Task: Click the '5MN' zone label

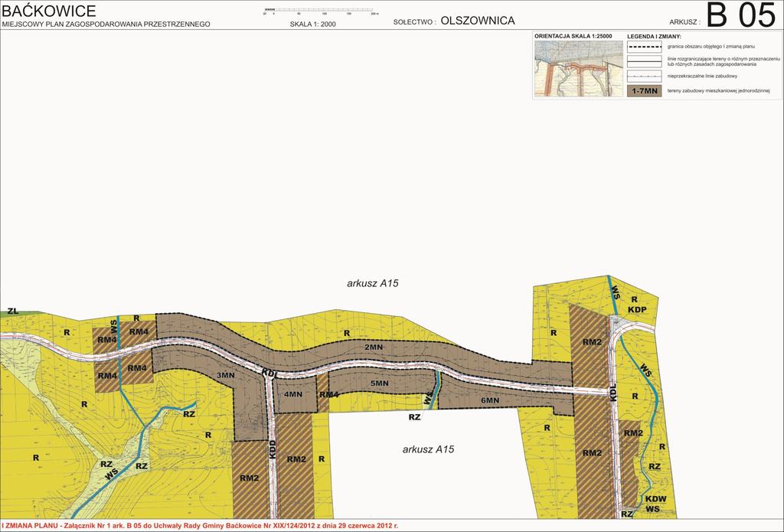Action: [x=380, y=383]
